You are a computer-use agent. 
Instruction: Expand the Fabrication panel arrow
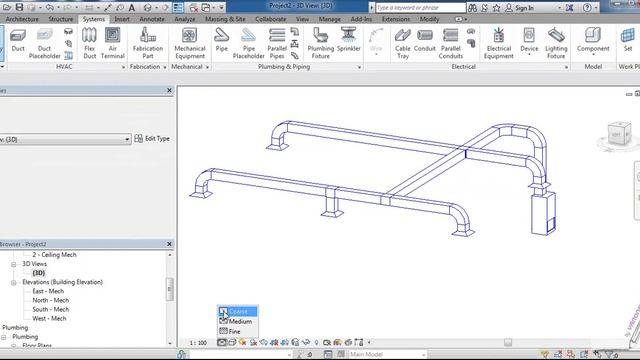(x=165, y=67)
